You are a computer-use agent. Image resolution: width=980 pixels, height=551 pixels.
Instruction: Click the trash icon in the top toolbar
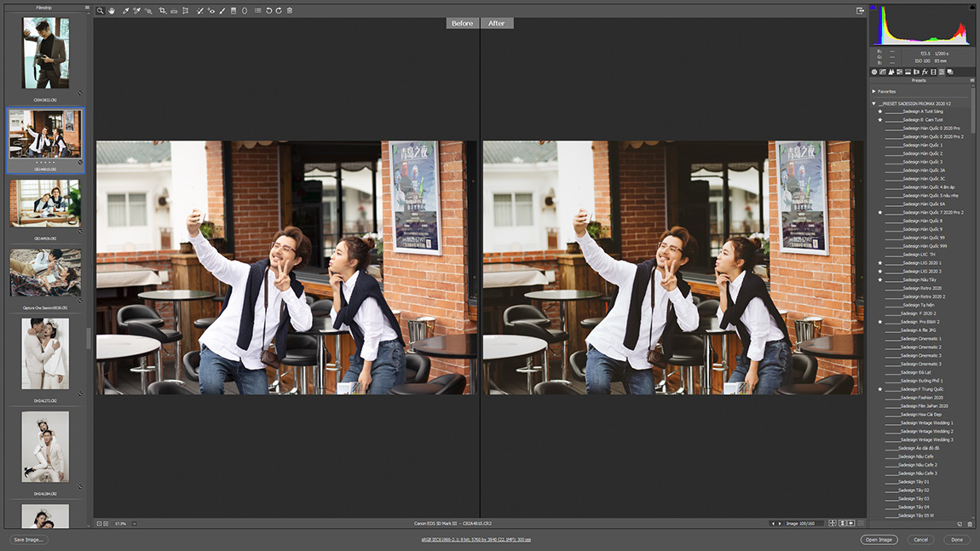coord(290,10)
